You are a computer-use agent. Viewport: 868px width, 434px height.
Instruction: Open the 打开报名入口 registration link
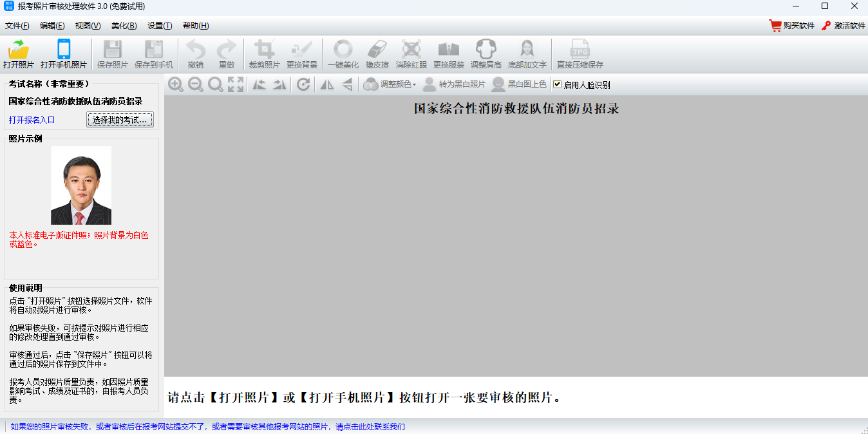32,120
